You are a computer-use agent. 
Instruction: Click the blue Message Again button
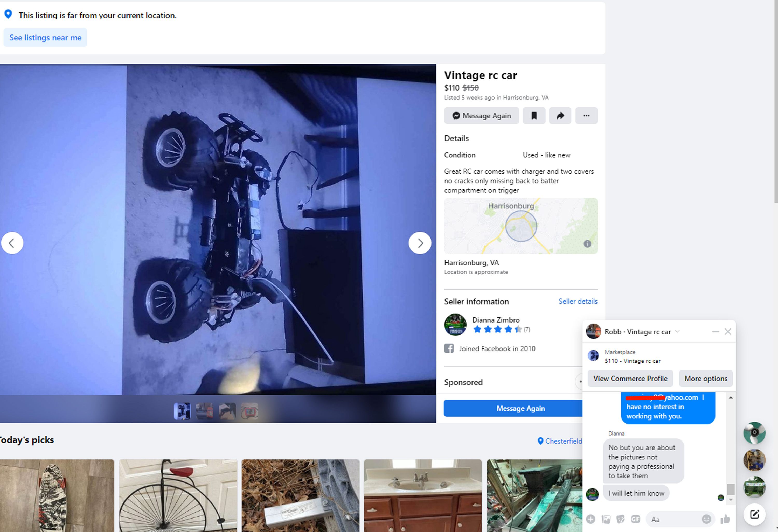click(513, 408)
